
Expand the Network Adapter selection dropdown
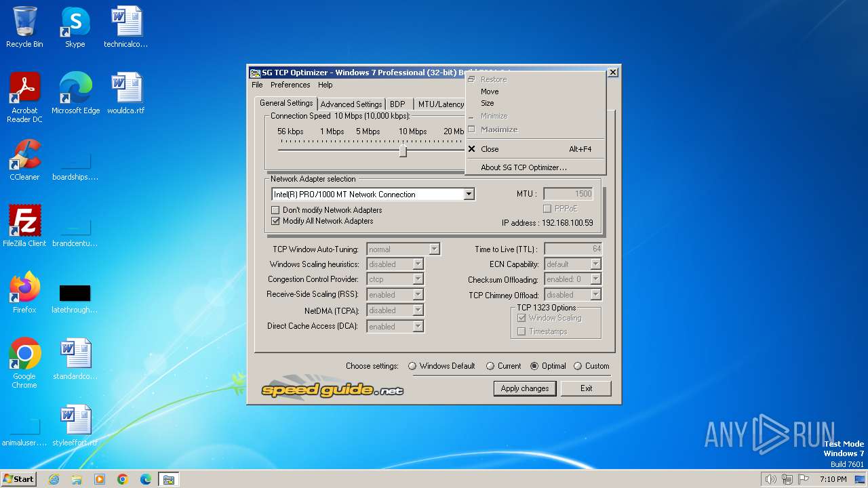tap(469, 195)
